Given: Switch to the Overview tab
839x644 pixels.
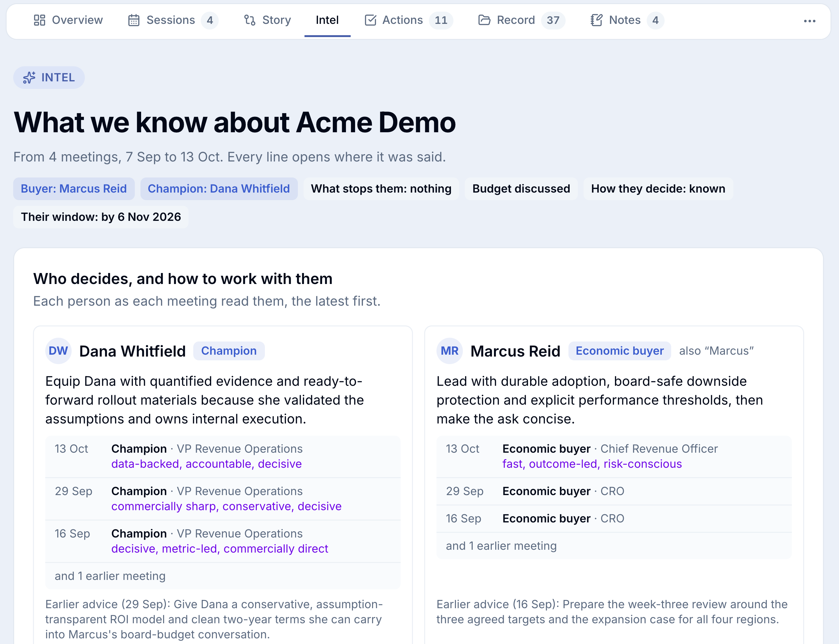Looking at the screenshot, I should pyautogui.click(x=68, y=20).
